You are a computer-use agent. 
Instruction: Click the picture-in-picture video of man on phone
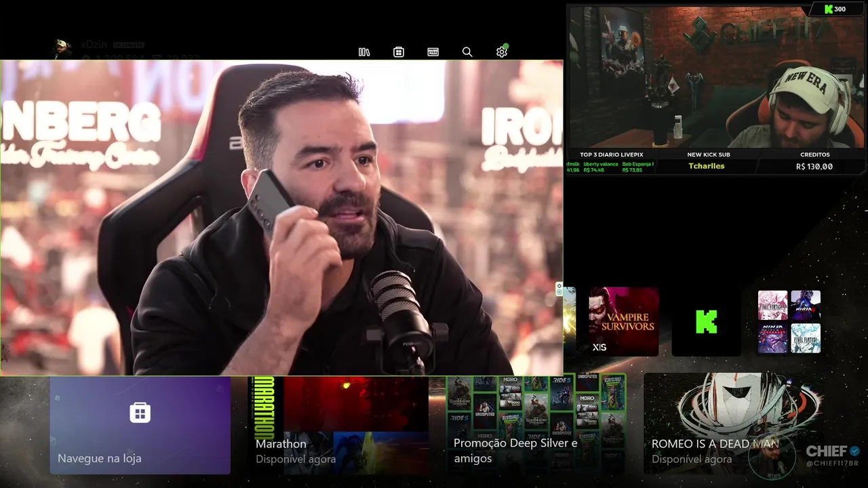click(x=281, y=218)
